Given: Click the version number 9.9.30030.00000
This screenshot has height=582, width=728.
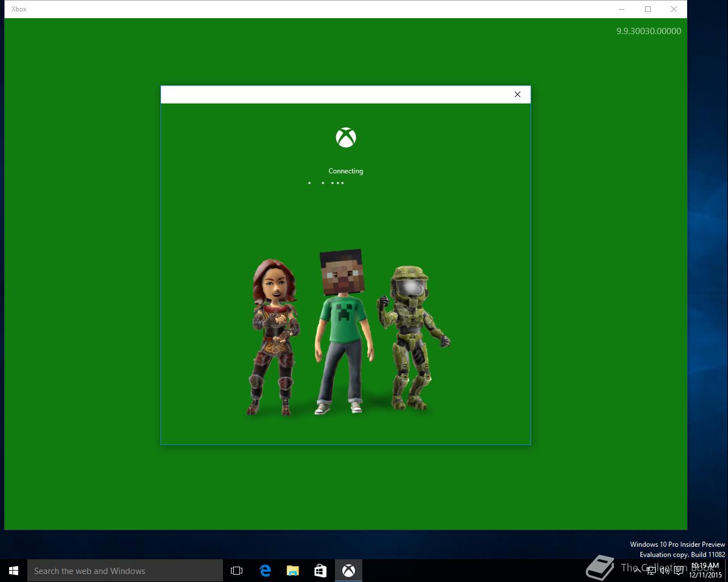Looking at the screenshot, I should click(648, 31).
